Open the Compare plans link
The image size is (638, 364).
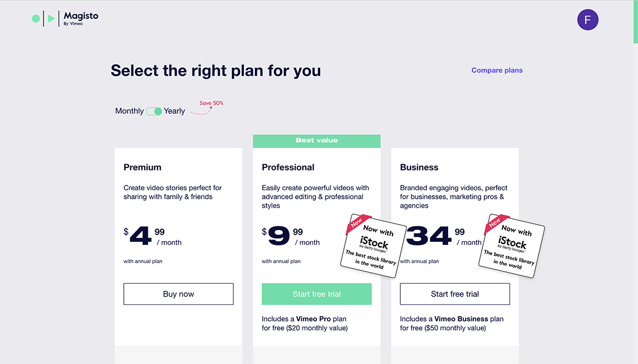(x=497, y=70)
